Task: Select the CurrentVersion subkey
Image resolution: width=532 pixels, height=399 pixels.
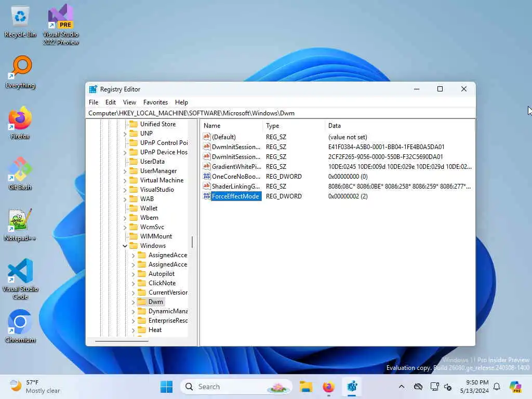Action: [x=168, y=292]
